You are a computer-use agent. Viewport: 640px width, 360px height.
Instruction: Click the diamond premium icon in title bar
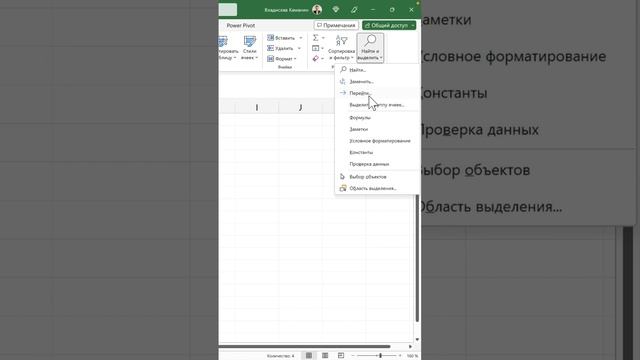coord(336,9)
